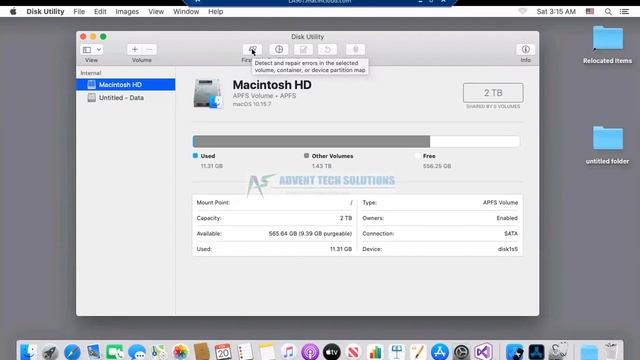Click the Unmount toolbar icon
This screenshot has width=640, height=360.
click(x=356, y=49)
